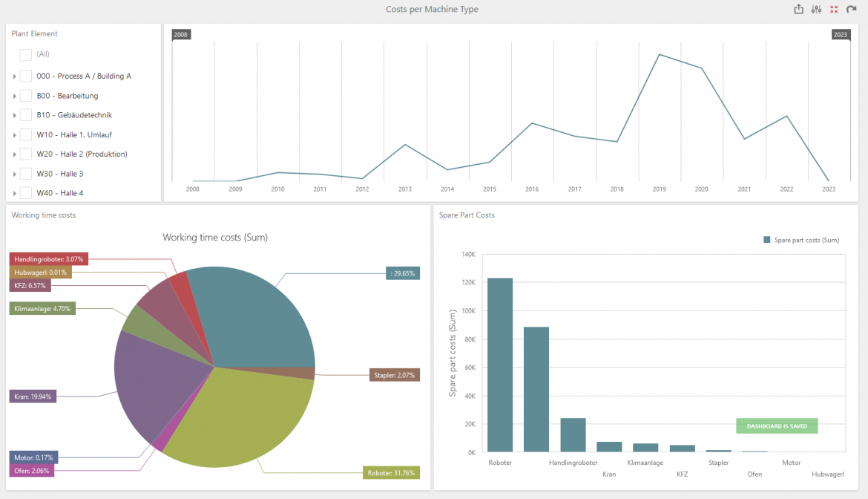This screenshot has height=499, width=868.
Task: Expand the B10 - Gebäudetechnik node
Action: pos(14,114)
